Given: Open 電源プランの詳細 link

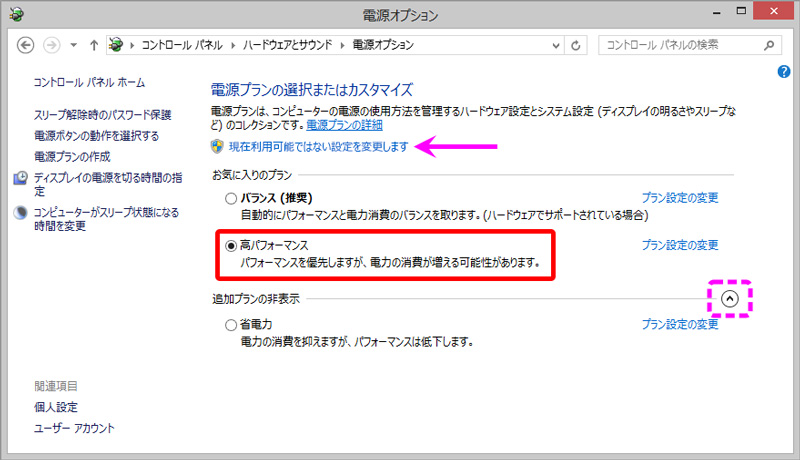Looking at the screenshot, I should click(343, 126).
